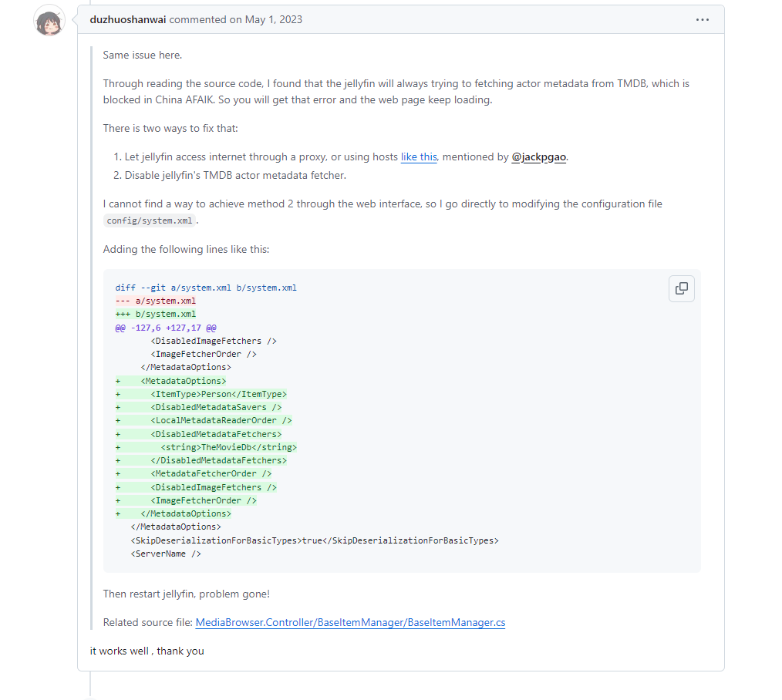Click the "diff --git" line in code block
Viewport: 782px width, 700px height.
[x=206, y=288]
